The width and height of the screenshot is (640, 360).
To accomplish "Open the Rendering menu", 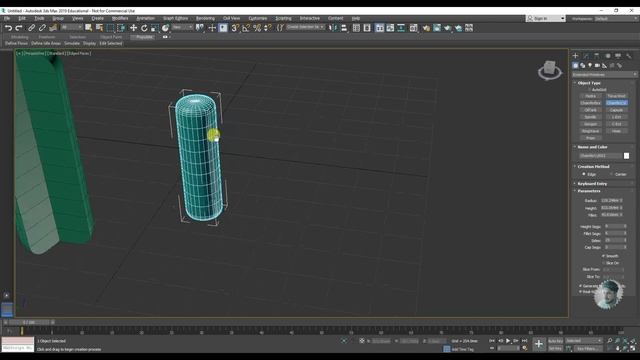I will pos(205,18).
